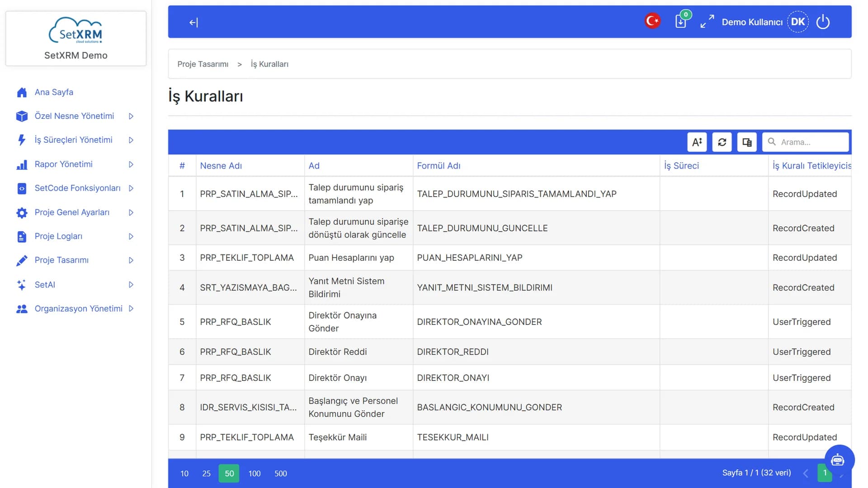Click the SetAI sparkle icon

[x=22, y=285]
